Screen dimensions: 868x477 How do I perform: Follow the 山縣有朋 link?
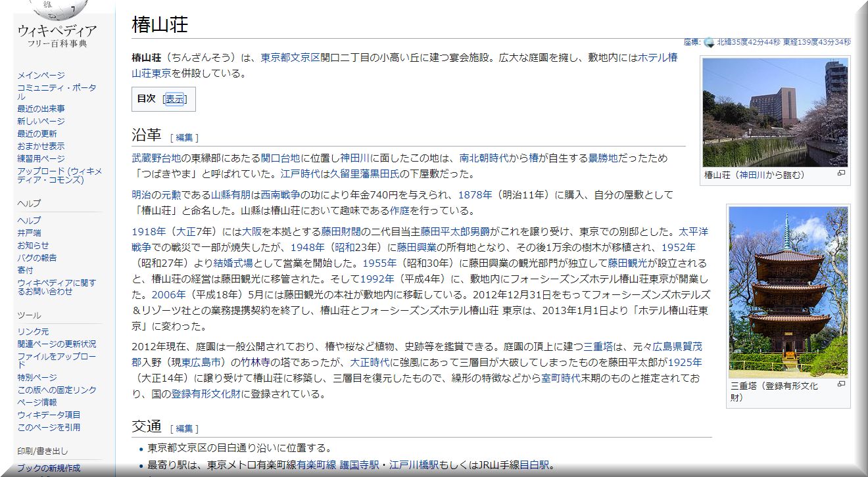tap(231, 195)
